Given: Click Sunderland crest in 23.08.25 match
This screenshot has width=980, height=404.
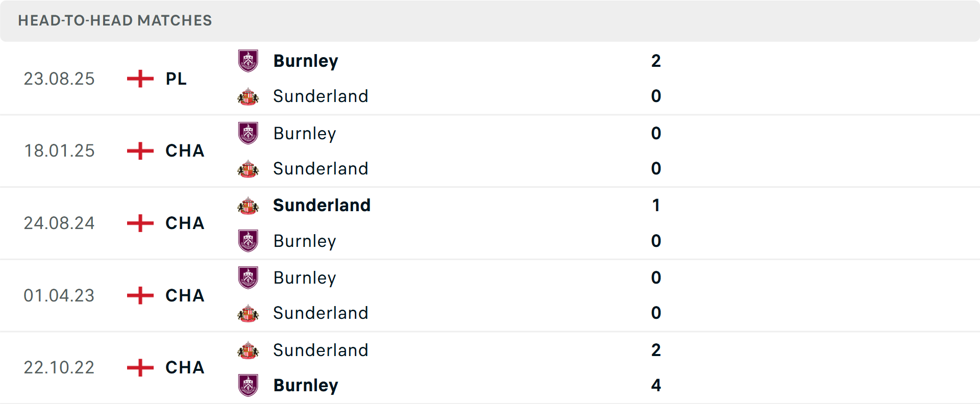Looking at the screenshot, I should (x=248, y=96).
